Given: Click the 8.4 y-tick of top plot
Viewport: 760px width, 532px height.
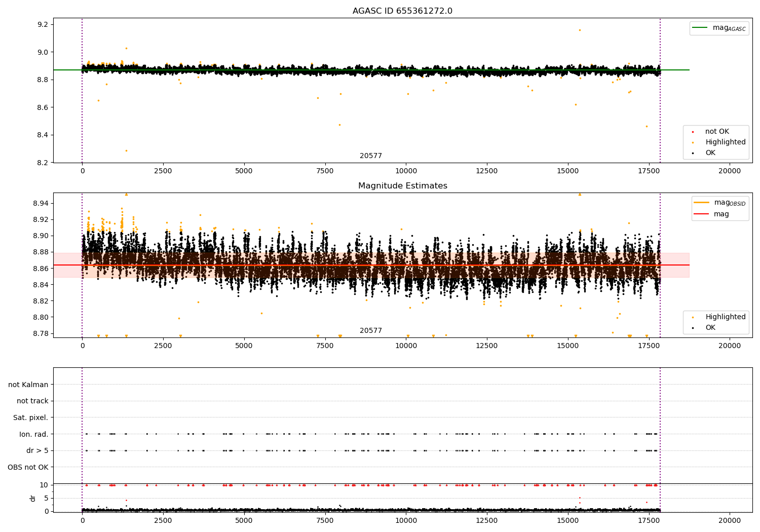Looking at the screenshot, I should coord(43,135).
